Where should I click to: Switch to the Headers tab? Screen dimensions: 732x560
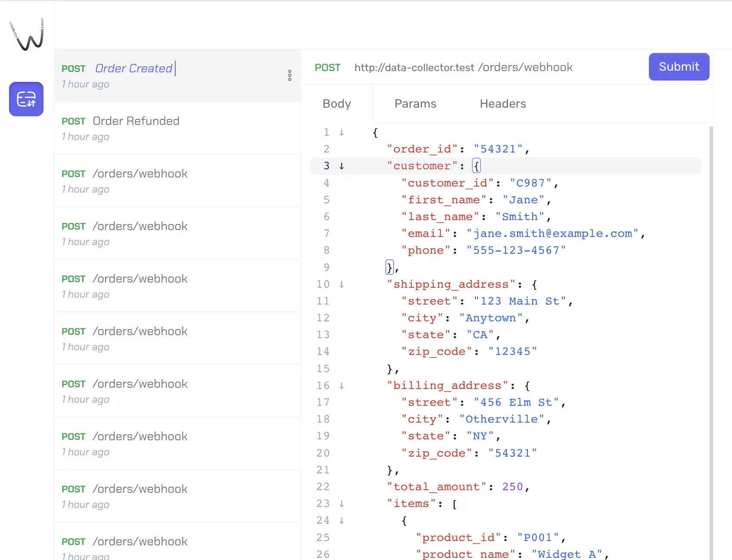point(502,104)
